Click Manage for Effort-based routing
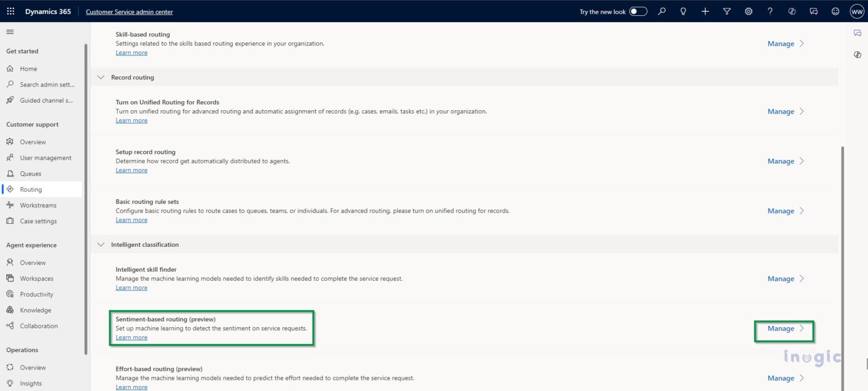The image size is (868, 391). coord(780,378)
